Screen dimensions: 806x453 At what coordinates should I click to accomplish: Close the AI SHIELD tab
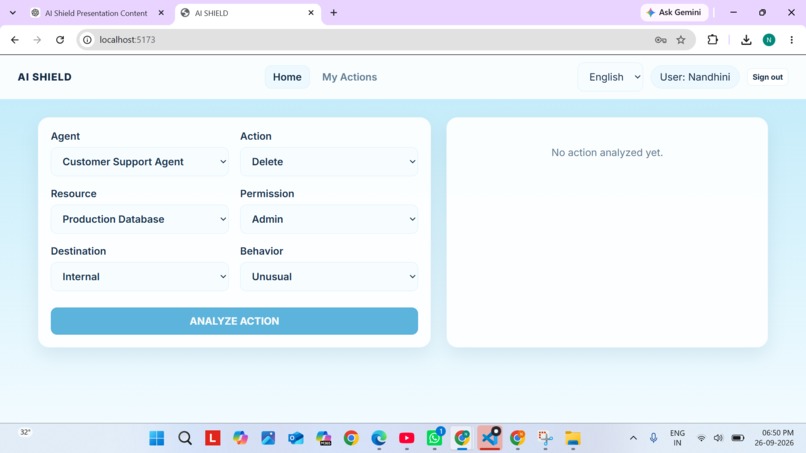(x=311, y=13)
